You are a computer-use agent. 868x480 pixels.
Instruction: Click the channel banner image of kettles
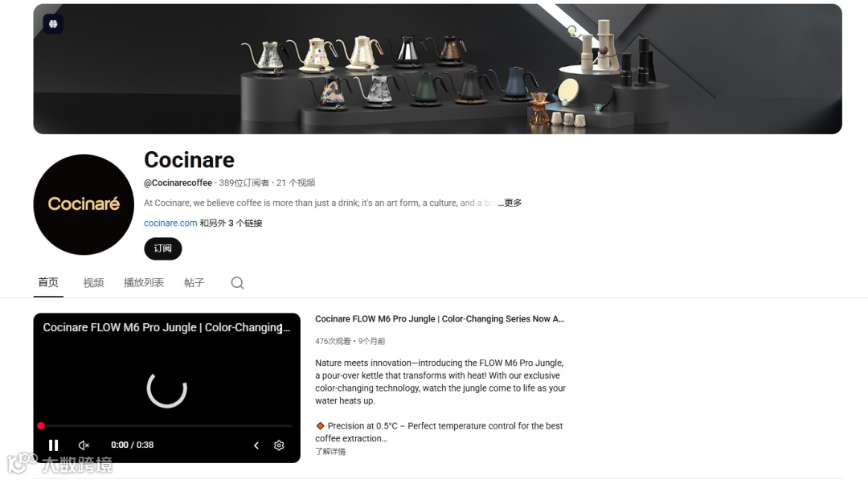437,68
